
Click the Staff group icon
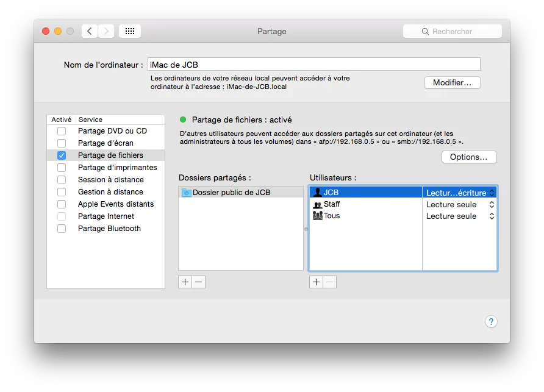pos(318,204)
